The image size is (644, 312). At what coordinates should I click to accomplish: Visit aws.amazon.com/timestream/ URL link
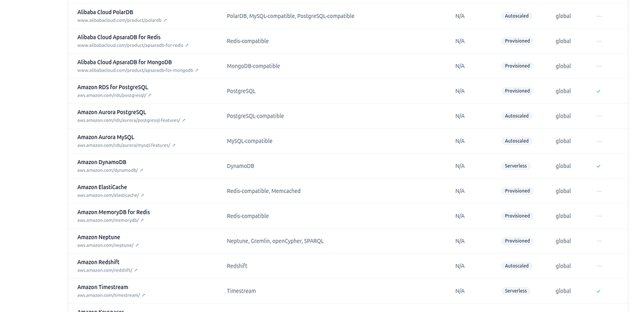[108, 295]
